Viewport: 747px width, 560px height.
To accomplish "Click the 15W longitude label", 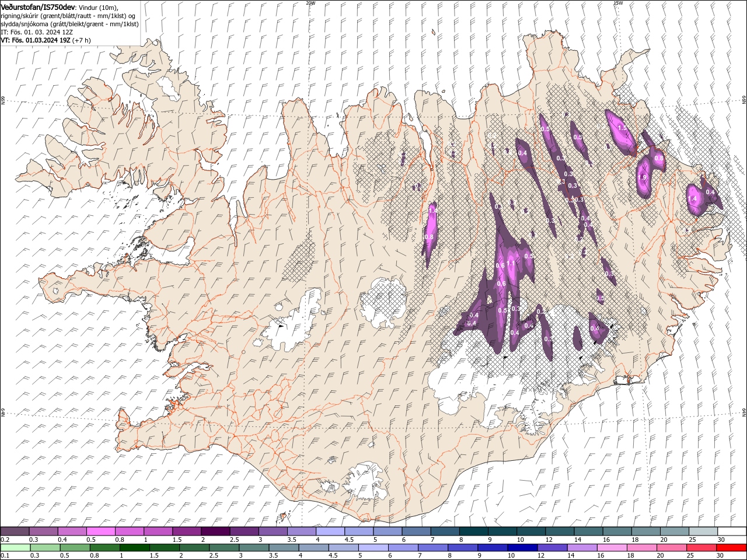I will (618, 3).
